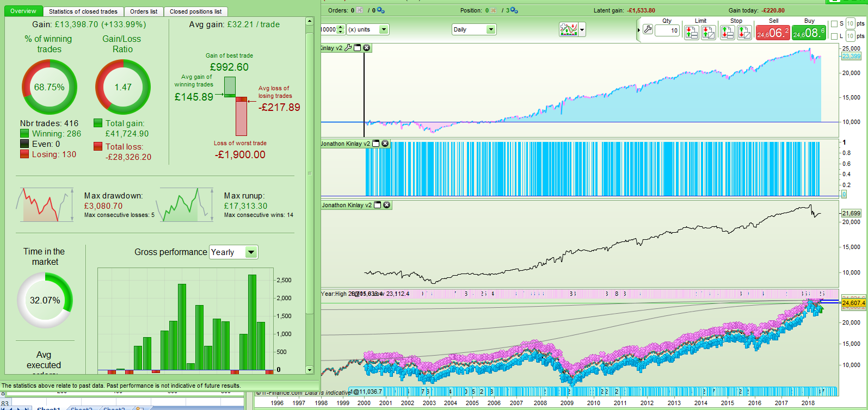Collapse the trading toolbar with the arrow
This screenshot has width=868, height=410.
(x=639, y=30)
